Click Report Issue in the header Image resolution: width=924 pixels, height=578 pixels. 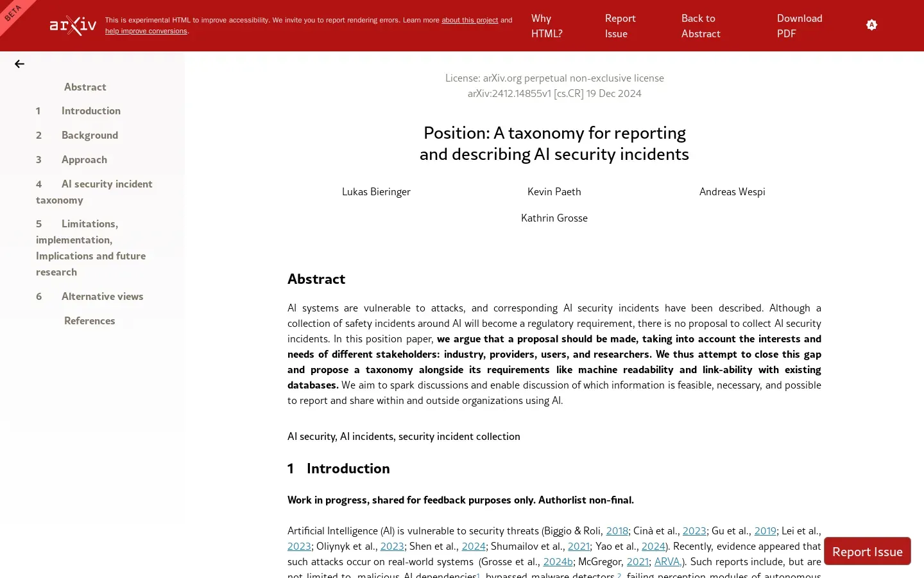(620, 26)
